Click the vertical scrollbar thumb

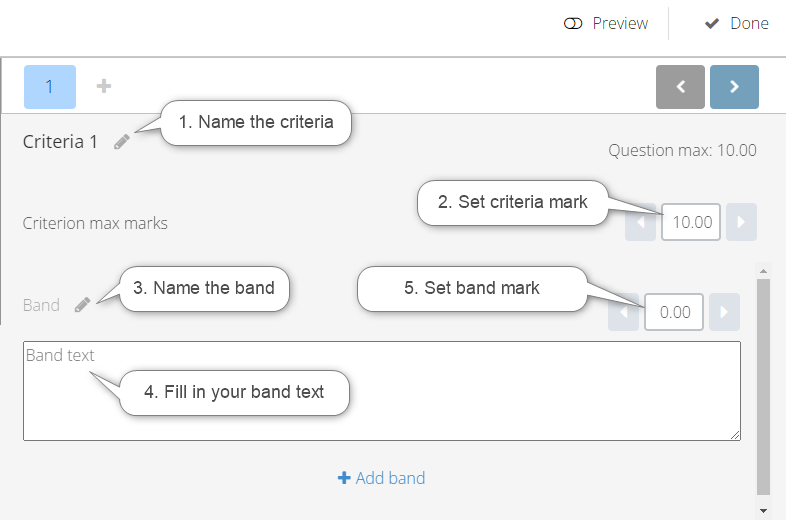click(763, 387)
